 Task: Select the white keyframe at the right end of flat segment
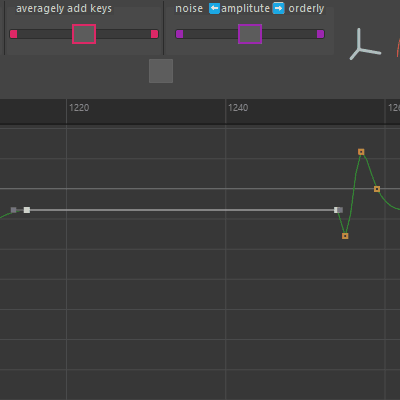pos(337,210)
